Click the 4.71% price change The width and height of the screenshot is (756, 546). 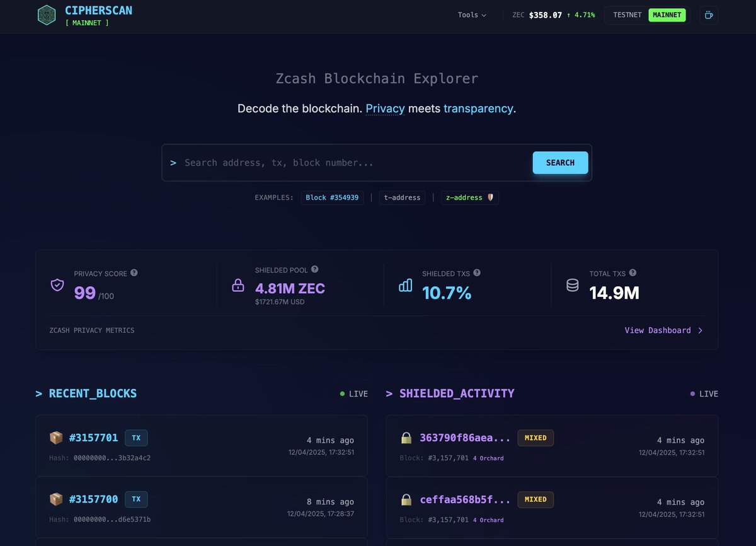581,15
